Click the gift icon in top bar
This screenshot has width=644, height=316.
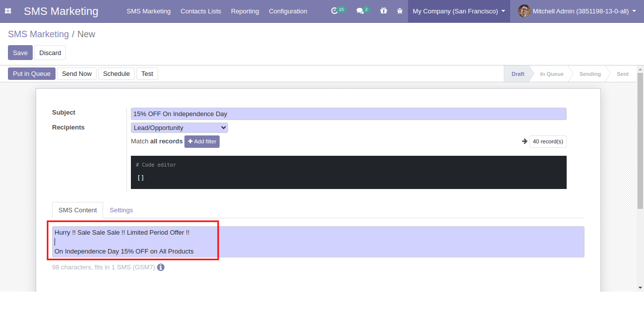tap(384, 10)
